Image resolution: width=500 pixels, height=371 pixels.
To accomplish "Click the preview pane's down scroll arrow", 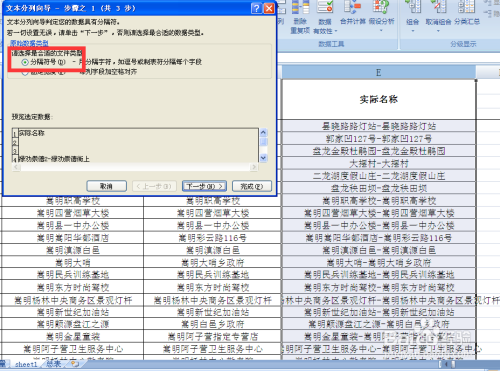I will (263, 158).
